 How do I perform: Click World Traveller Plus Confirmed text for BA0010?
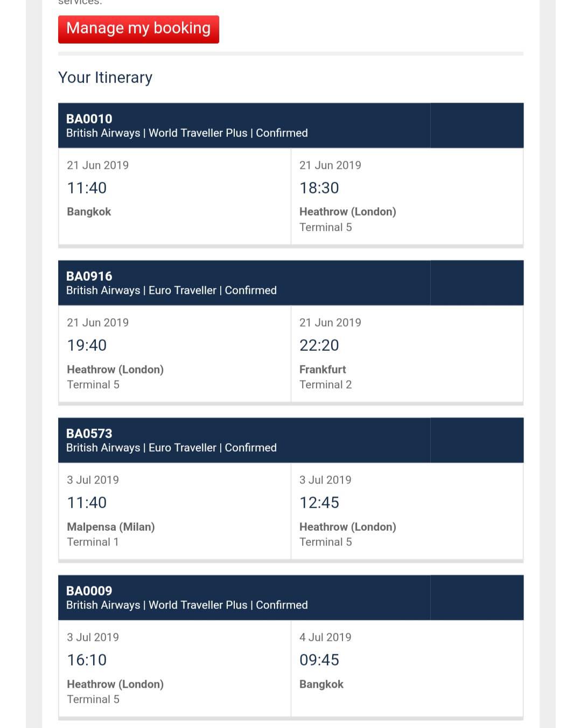228,133
